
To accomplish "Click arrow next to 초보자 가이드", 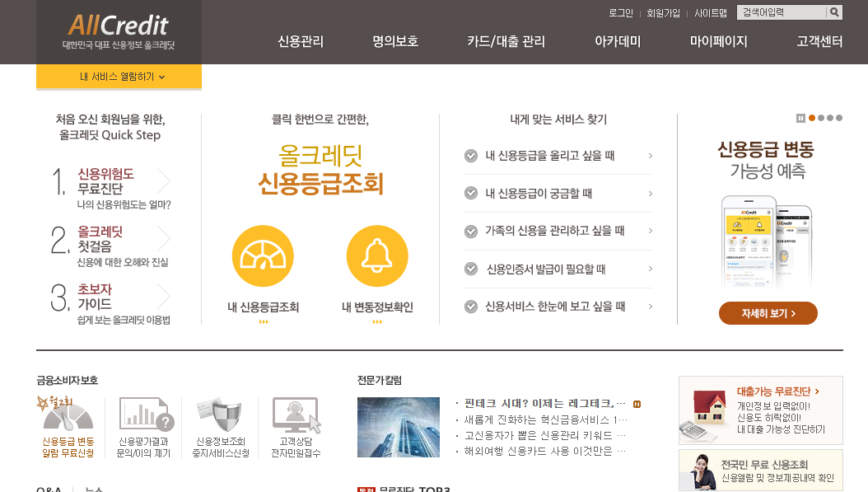I will point(164,297).
